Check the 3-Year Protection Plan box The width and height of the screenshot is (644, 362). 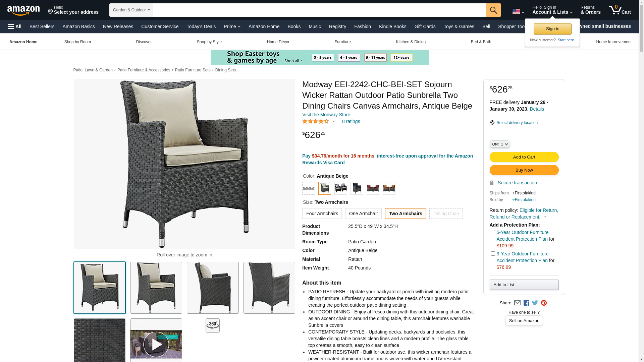tap(493, 253)
